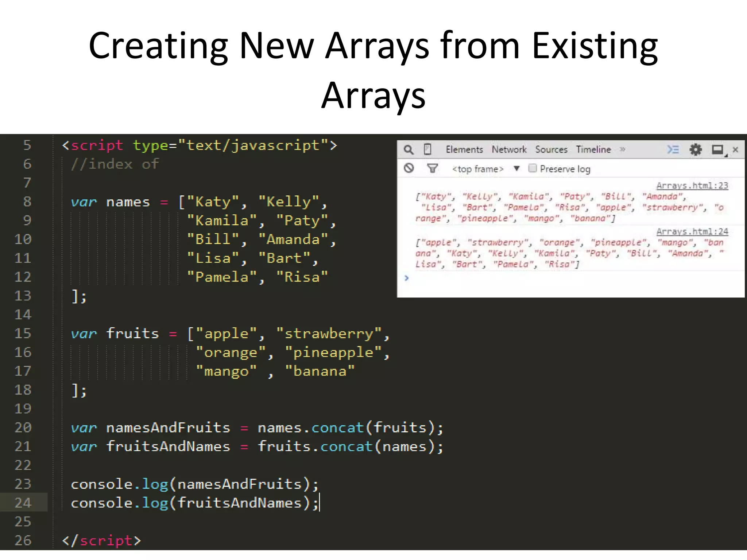Select line number 20 in gutter
Image resolution: width=747 pixels, height=560 pixels.
point(23,427)
